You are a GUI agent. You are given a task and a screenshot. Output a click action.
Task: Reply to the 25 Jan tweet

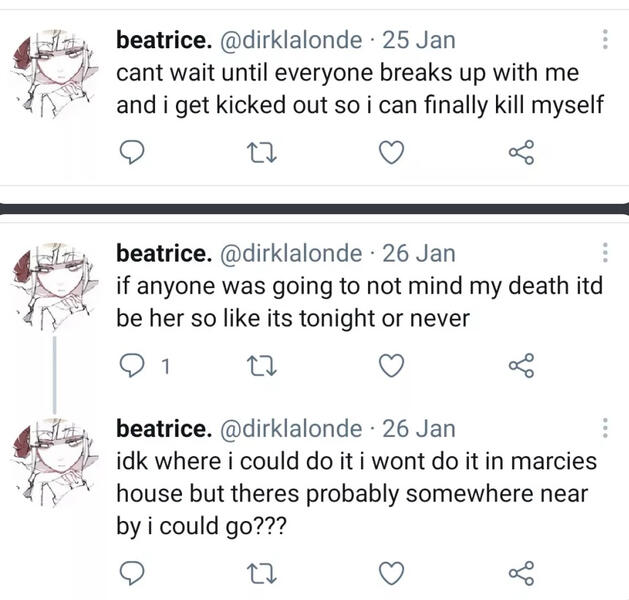coord(134,153)
